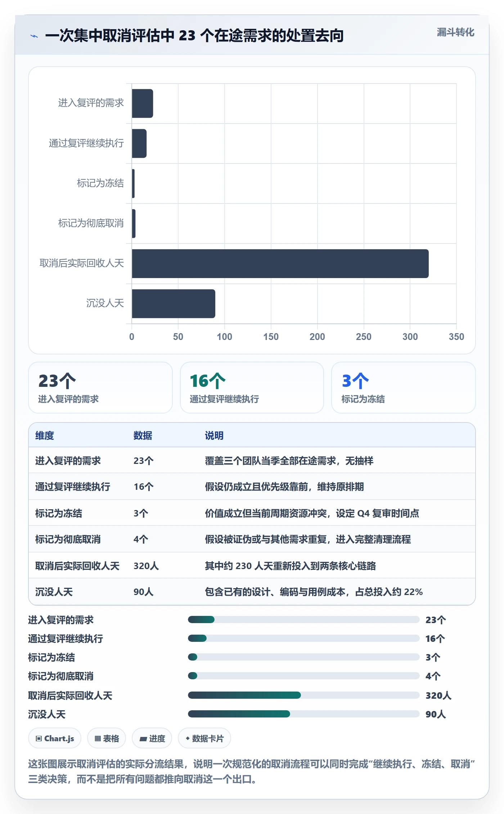Click description 覆盖三个团队当季全部在途需求，无抽样
Image resolution: width=504 pixels, height=814 pixels.
[x=289, y=461]
